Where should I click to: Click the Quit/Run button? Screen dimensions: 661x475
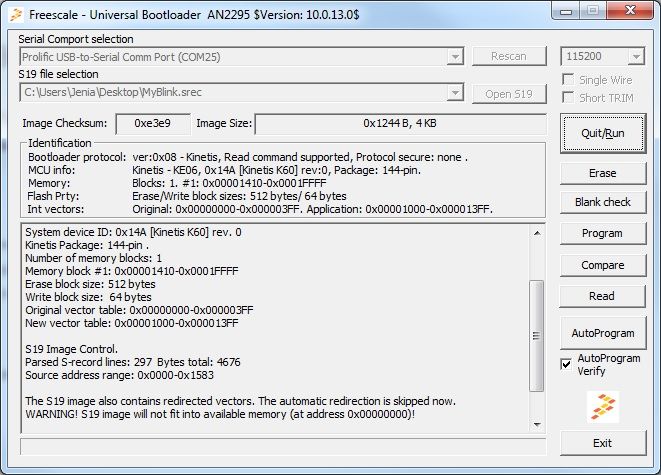click(x=603, y=133)
